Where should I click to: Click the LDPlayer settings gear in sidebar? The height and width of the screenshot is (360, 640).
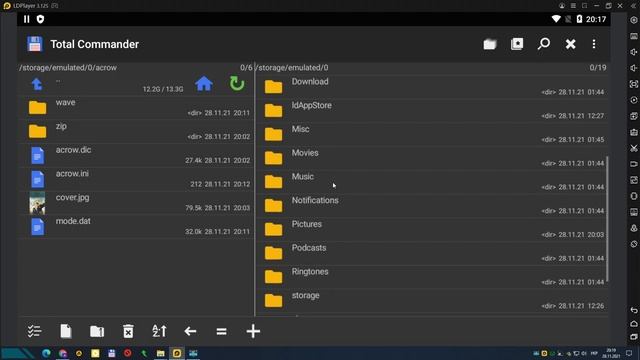(x=633, y=20)
